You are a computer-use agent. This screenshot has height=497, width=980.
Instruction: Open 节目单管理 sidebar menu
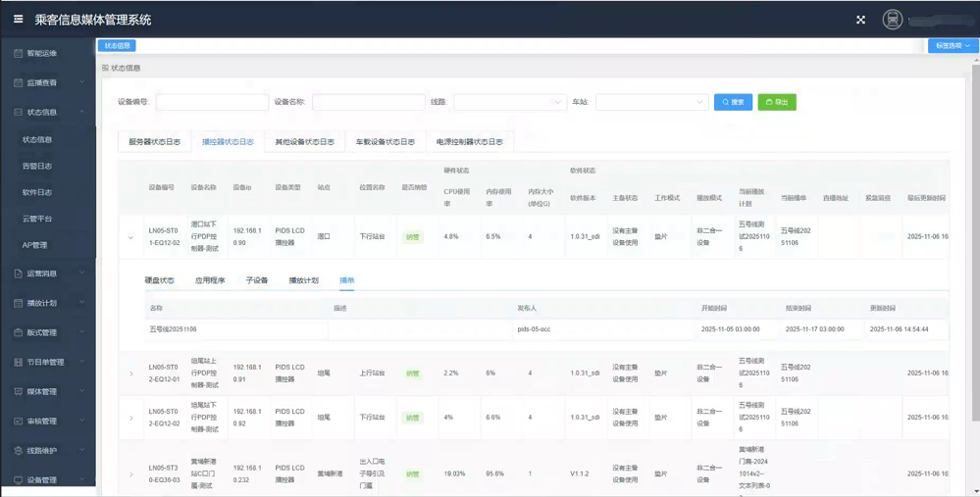[45, 362]
